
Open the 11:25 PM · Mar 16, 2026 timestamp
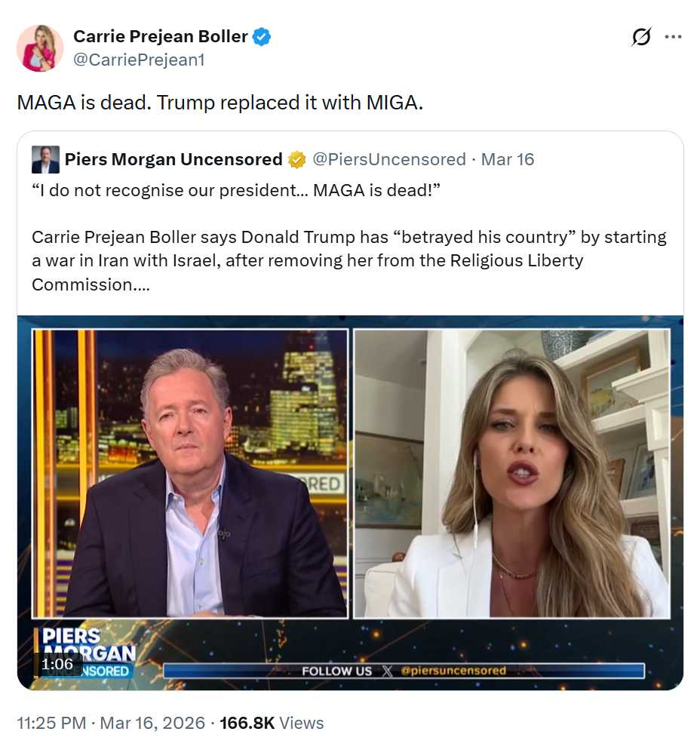[111, 723]
